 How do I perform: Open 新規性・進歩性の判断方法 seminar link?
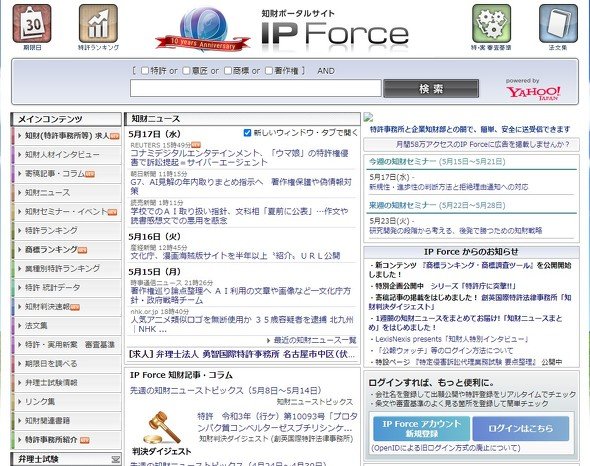pyautogui.click(x=449, y=187)
